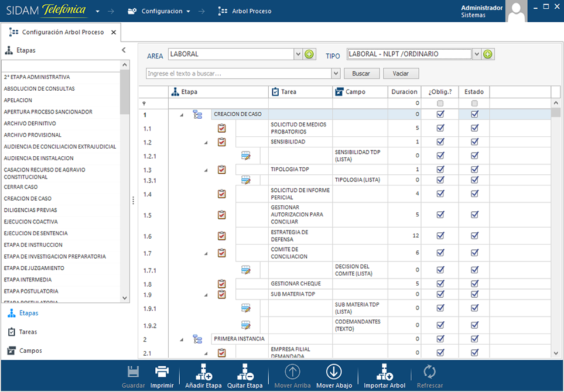This screenshot has width=564, height=392.
Task: Uncheck Oblig. checkbox for GESTIONAR CHEQUE row
Action: [x=440, y=284]
